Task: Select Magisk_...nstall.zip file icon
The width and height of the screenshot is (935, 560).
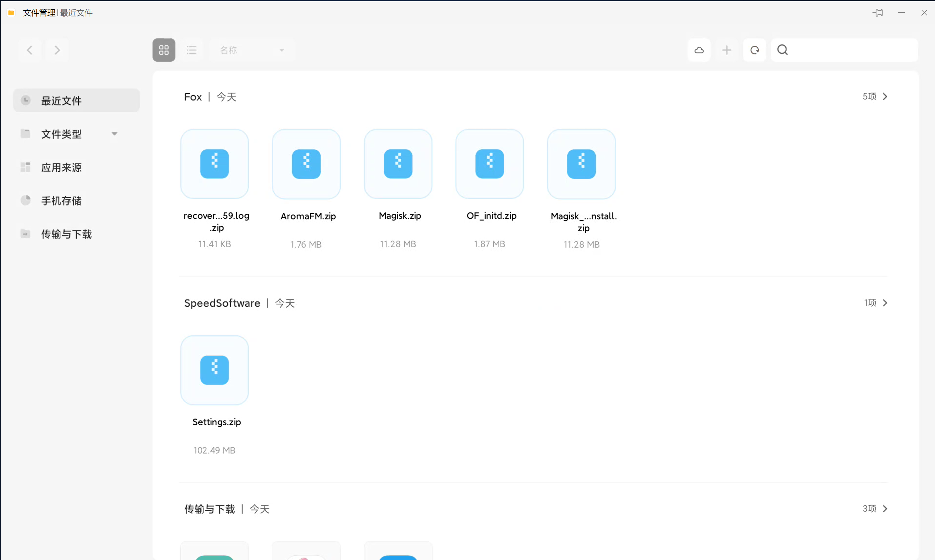Action: [581, 164]
